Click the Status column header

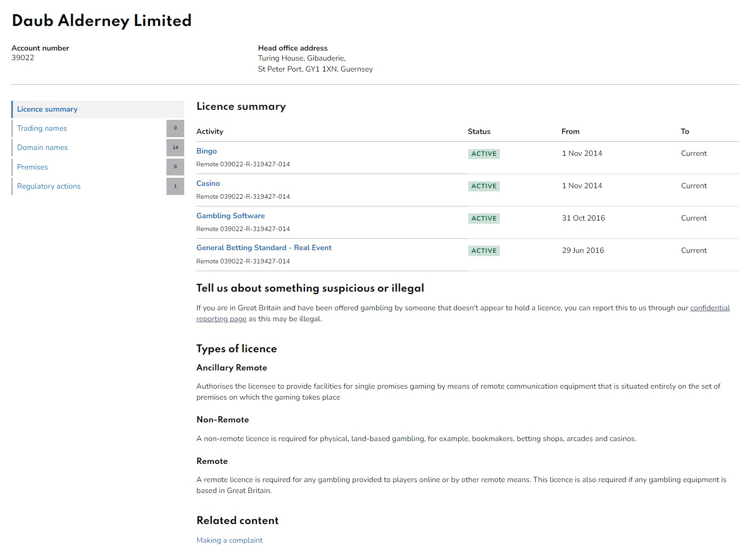[479, 132]
